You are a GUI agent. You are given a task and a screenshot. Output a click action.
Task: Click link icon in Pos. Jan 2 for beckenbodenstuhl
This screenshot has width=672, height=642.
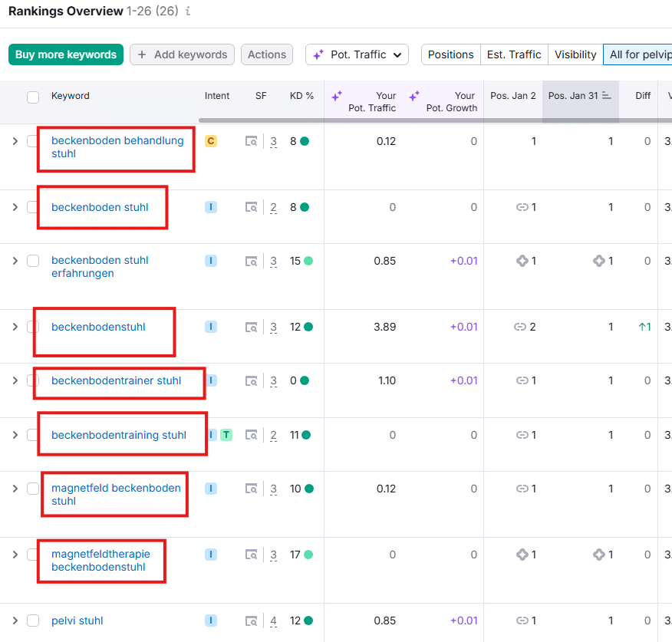click(520, 327)
